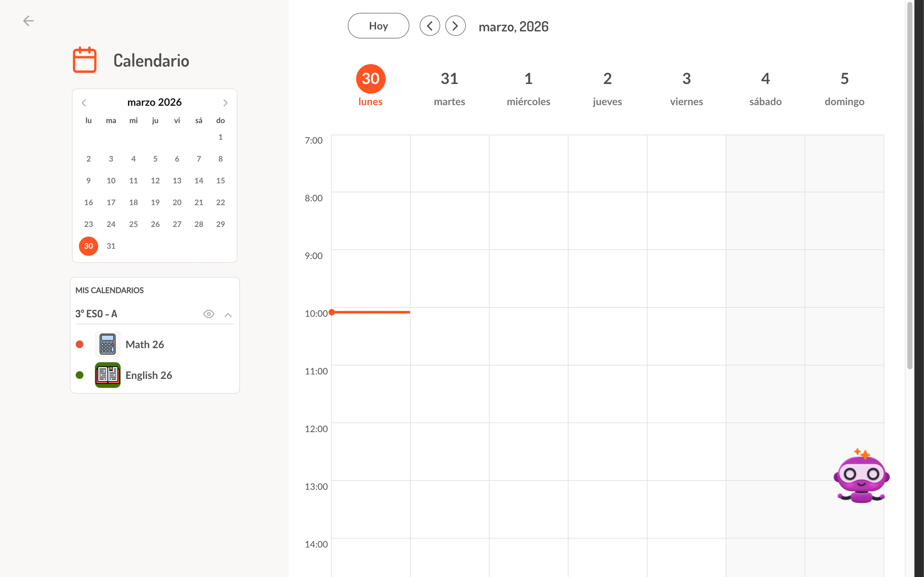Image resolution: width=924 pixels, height=577 pixels.
Task: Go to next week with right chevron
Action: point(455,26)
